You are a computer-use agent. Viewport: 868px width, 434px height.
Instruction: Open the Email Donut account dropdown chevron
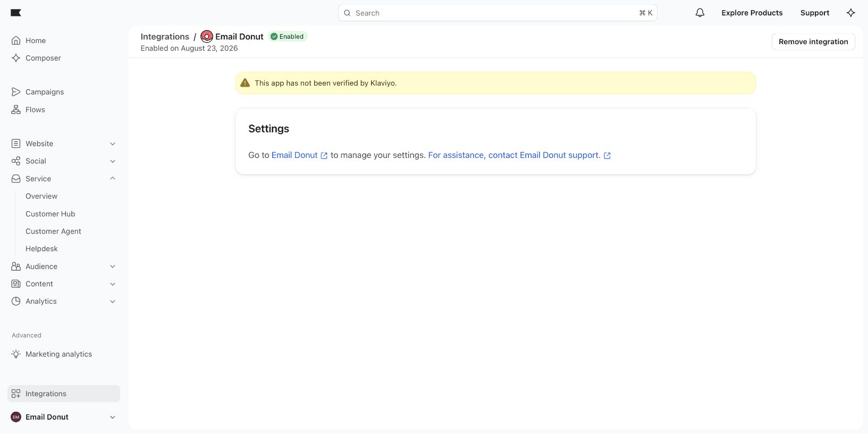(x=113, y=418)
